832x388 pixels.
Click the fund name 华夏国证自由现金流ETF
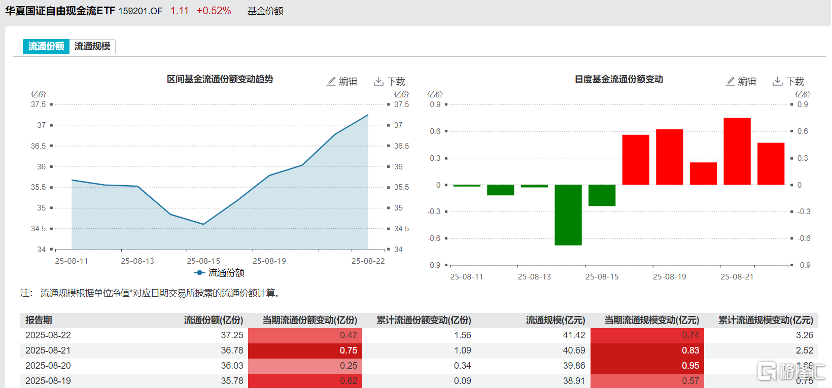coord(59,11)
